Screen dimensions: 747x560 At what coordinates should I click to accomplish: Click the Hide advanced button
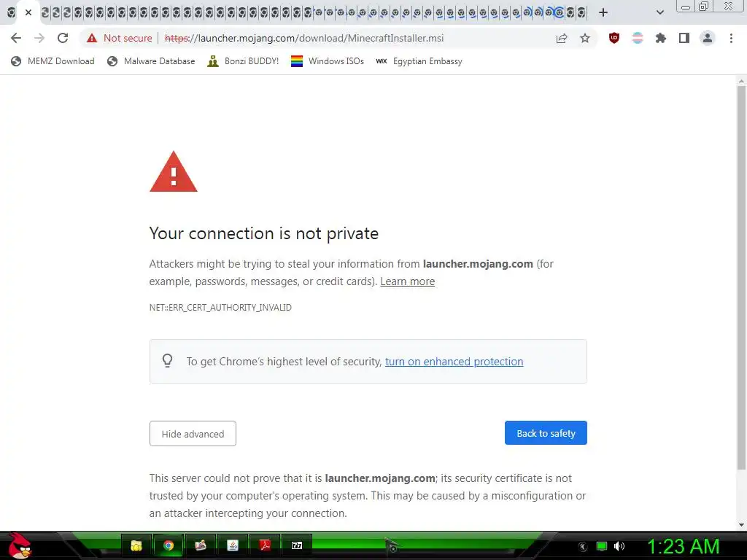click(193, 433)
